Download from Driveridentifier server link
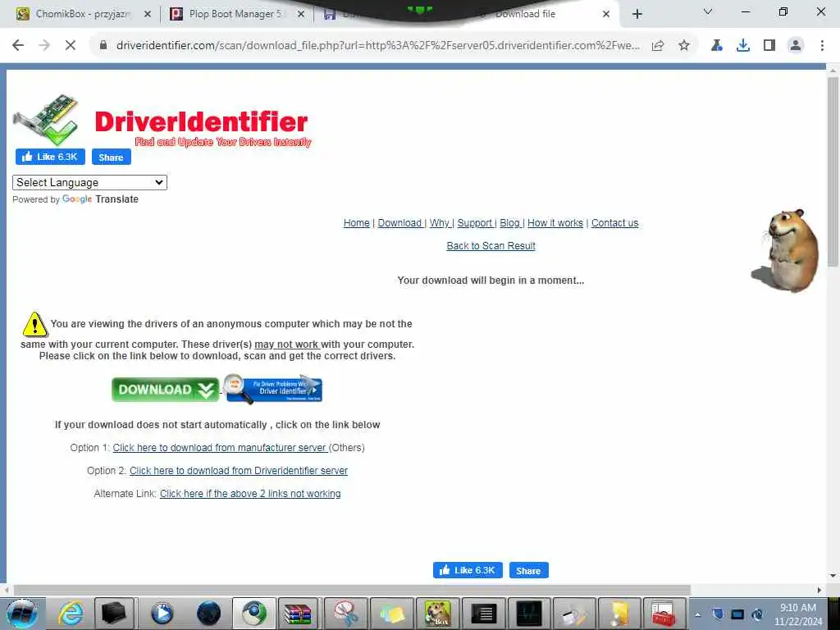Screen dimensions: 840x630 [x=239, y=471]
